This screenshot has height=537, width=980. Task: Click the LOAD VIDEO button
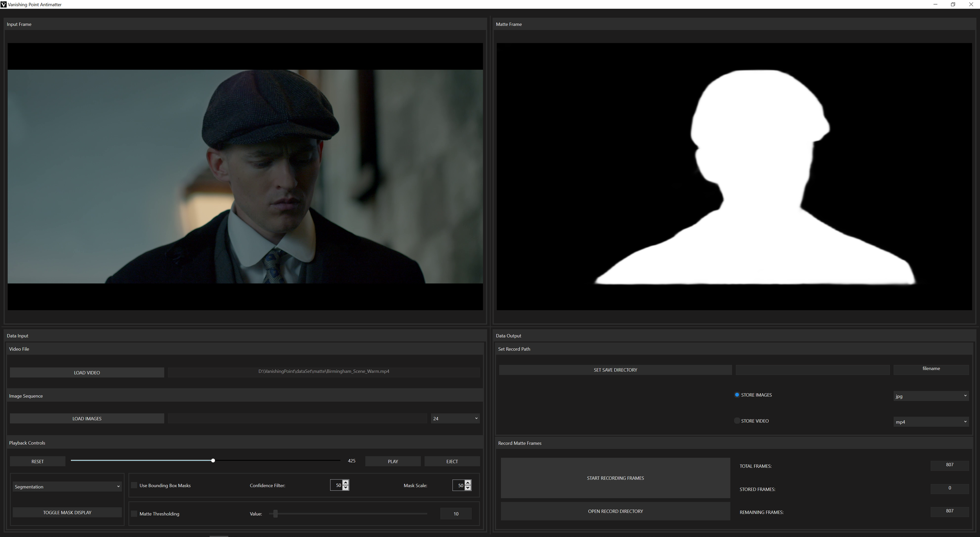coord(87,372)
